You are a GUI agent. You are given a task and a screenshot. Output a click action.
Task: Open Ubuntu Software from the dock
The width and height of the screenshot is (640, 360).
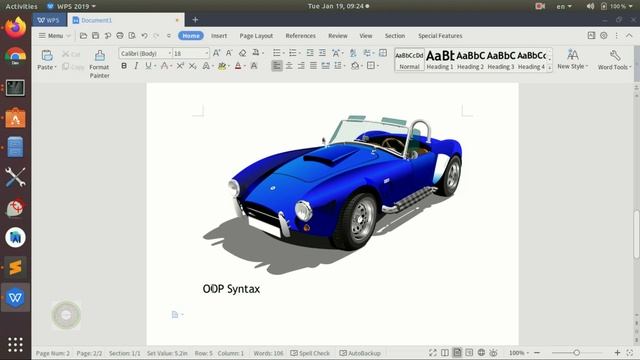pos(15,118)
